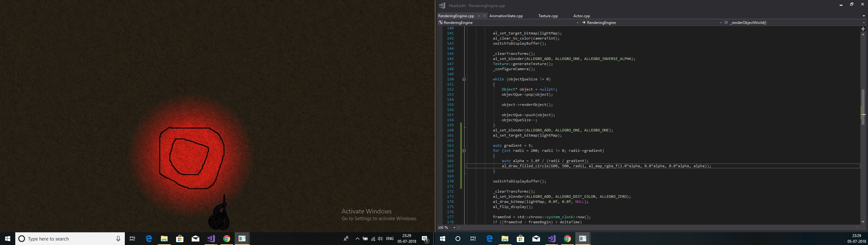Open the Action Center notification icon
The width and height of the screenshot is (868, 245).
[x=425, y=239]
